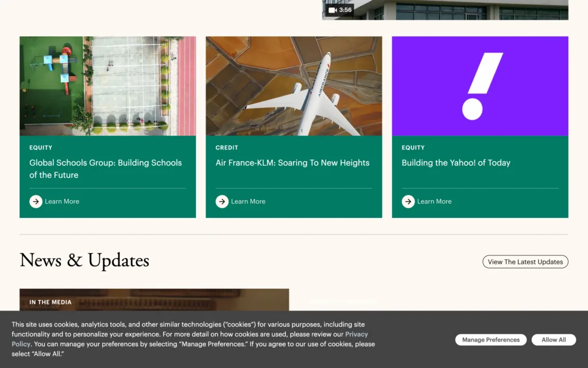Image resolution: width=588 pixels, height=368 pixels.
Task: Open Learn More under Building the Yahoo! of Today
Action: (x=434, y=202)
